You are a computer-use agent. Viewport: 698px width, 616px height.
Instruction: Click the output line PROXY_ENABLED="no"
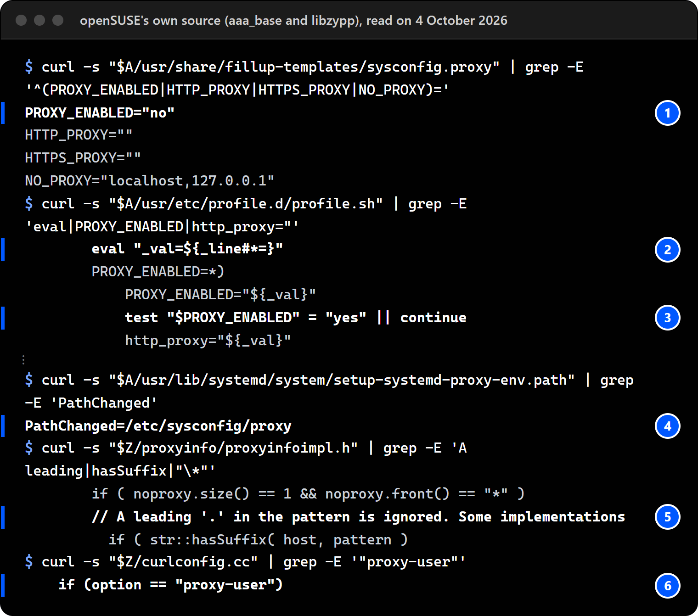point(100,113)
